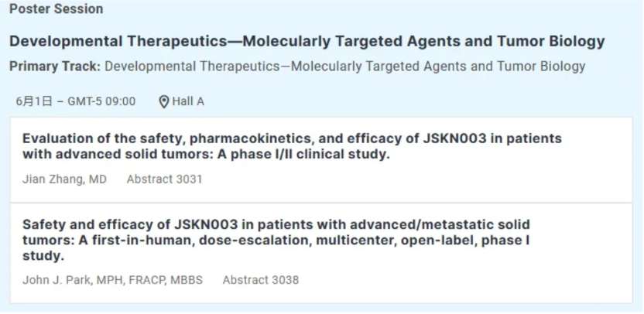Click author Jian Zhang, MD
The width and height of the screenshot is (644, 314).
click(x=64, y=179)
